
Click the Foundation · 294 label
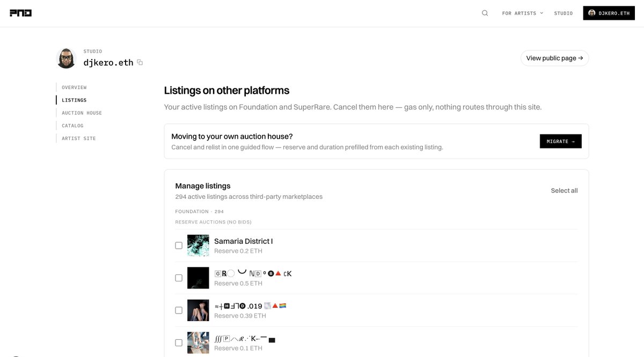tap(200, 212)
